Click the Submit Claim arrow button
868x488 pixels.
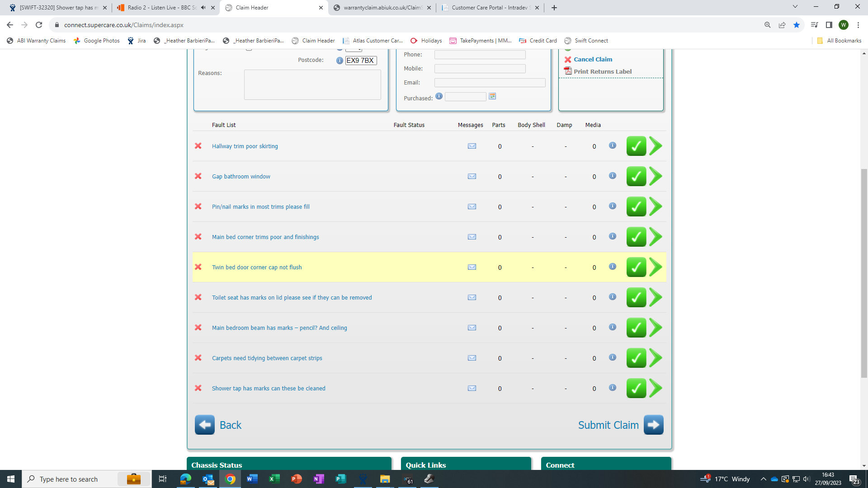tap(653, 425)
